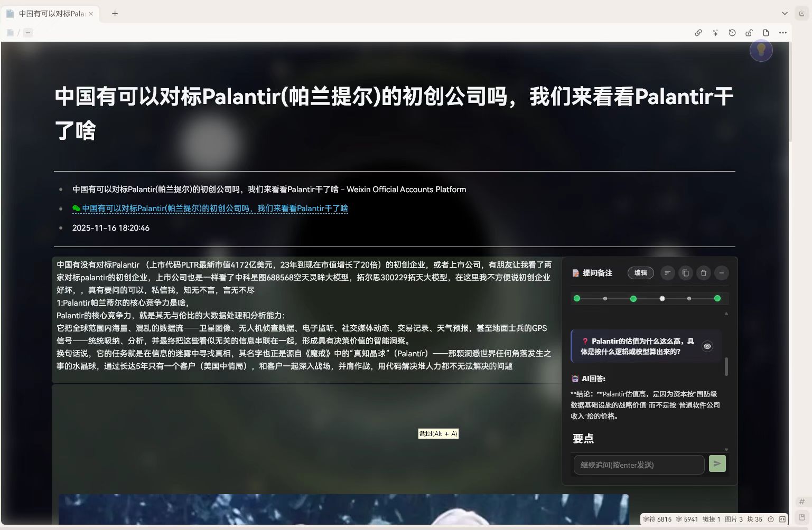Select the white node on the progress track
Viewport: 812px width, 530px height.
coord(661,298)
